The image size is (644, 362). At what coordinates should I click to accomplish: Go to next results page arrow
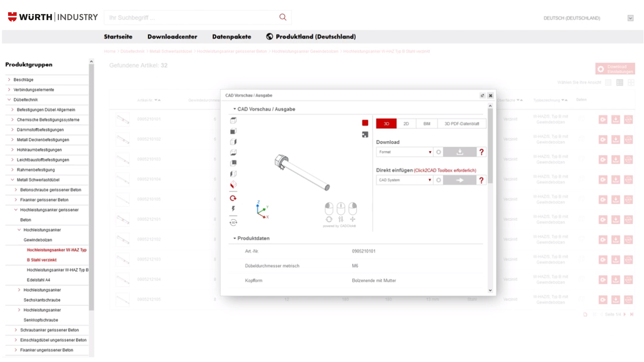point(625,314)
